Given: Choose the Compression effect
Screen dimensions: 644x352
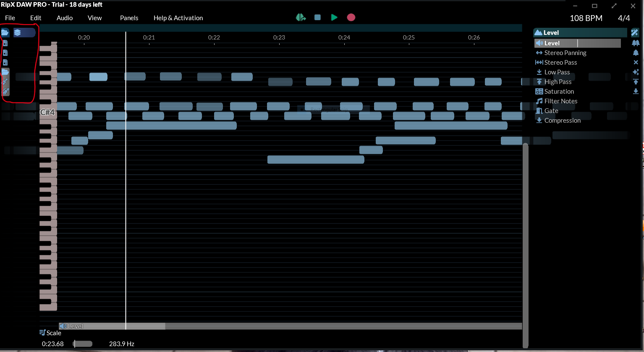Looking at the screenshot, I should pyautogui.click(x=558, y=121).
